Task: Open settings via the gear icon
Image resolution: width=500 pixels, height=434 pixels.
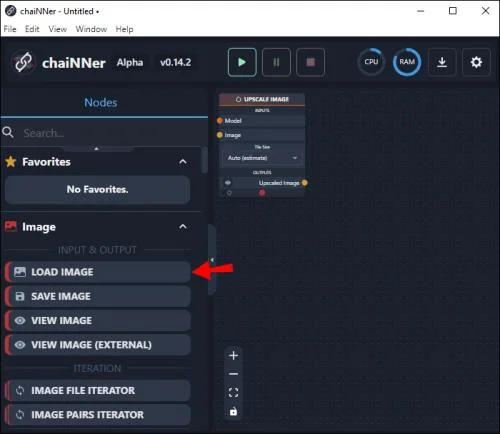Action: click(476, 62)
